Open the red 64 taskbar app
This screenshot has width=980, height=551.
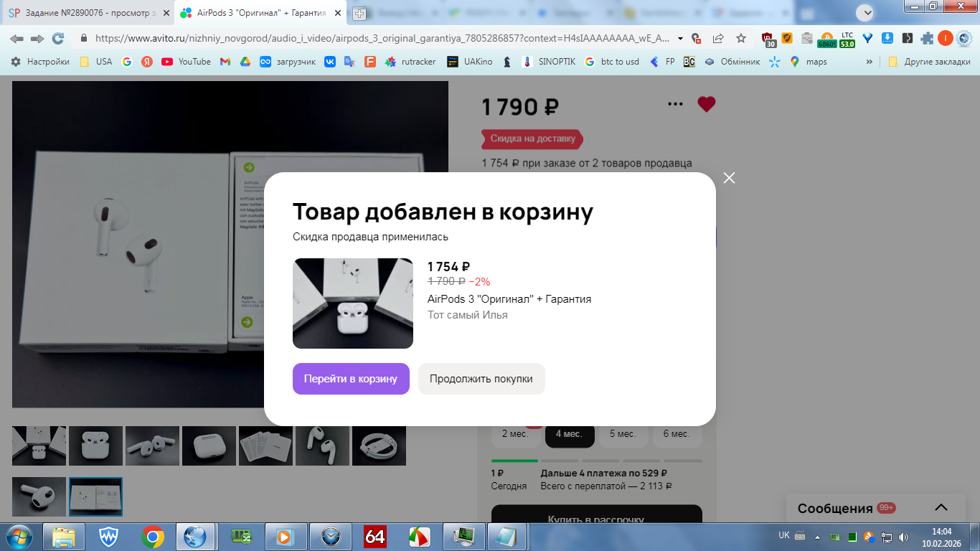[375, 537]
